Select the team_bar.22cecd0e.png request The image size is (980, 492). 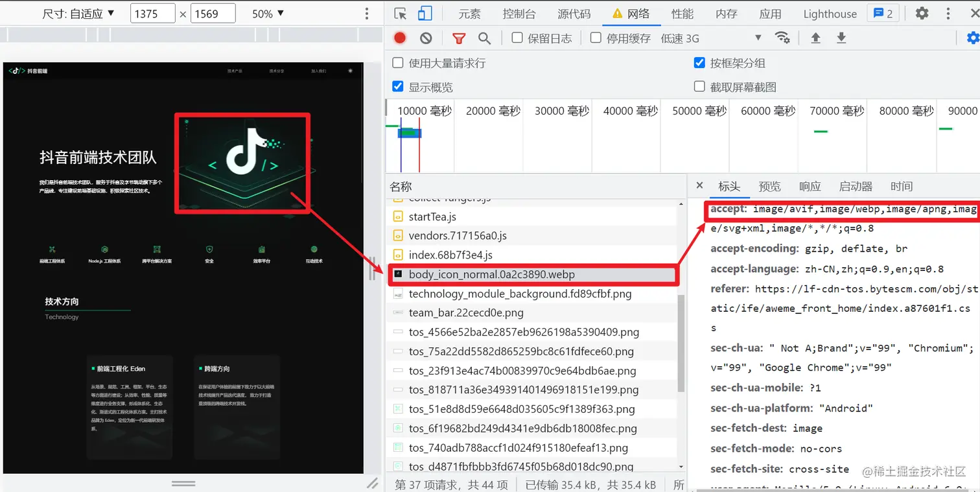click(x=532, y=312)
